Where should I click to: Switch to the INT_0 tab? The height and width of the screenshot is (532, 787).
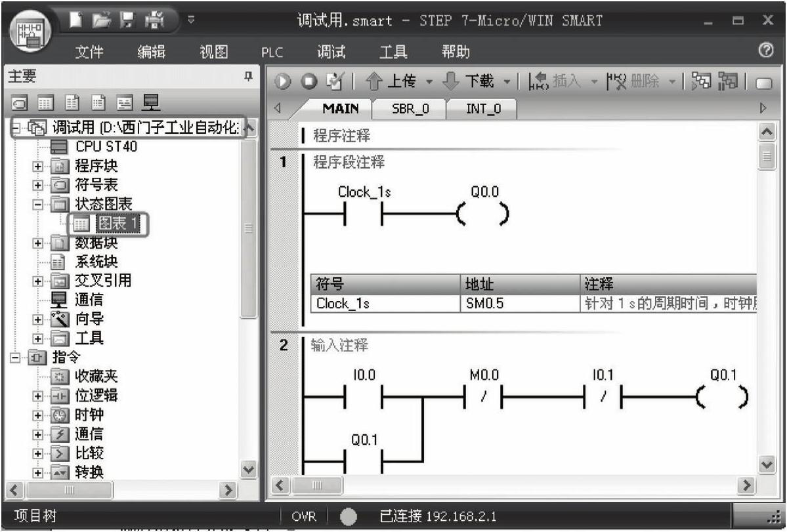(483, 109)
